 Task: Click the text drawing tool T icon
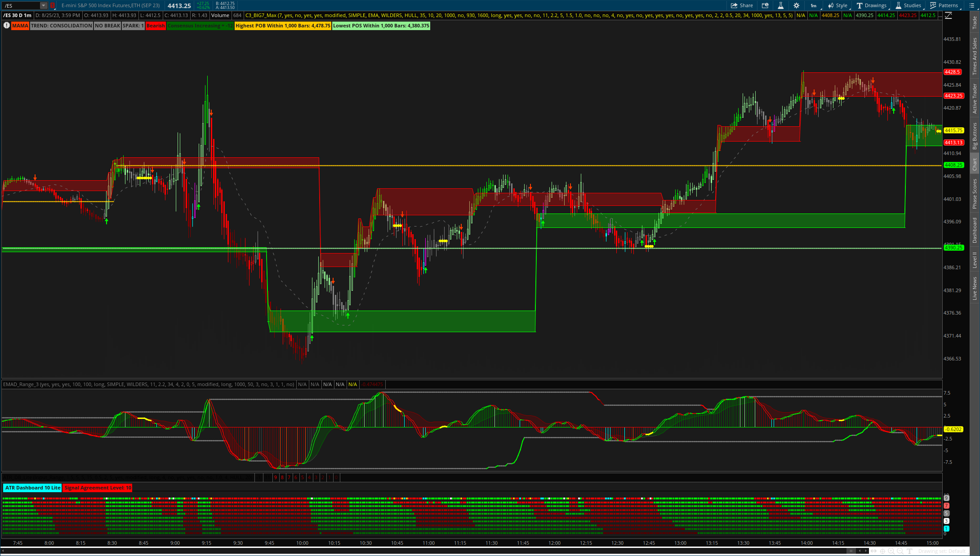click(x=909, y=551)
